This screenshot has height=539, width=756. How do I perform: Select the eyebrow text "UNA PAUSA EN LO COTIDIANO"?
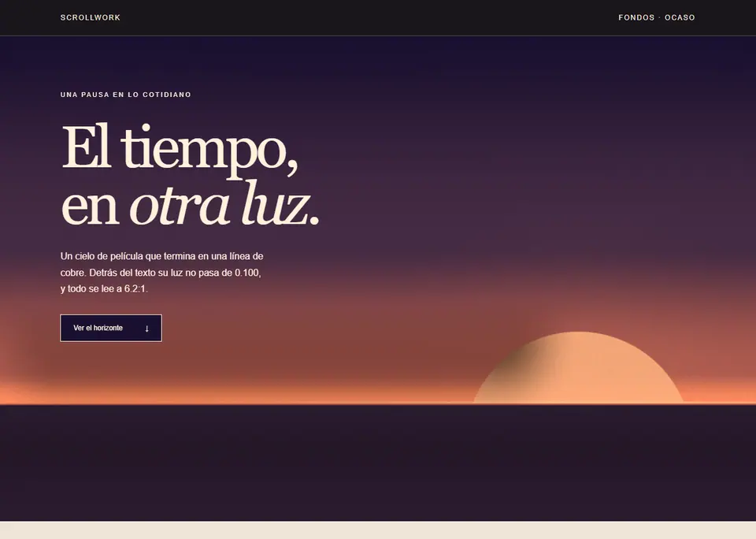click(126, 95)
